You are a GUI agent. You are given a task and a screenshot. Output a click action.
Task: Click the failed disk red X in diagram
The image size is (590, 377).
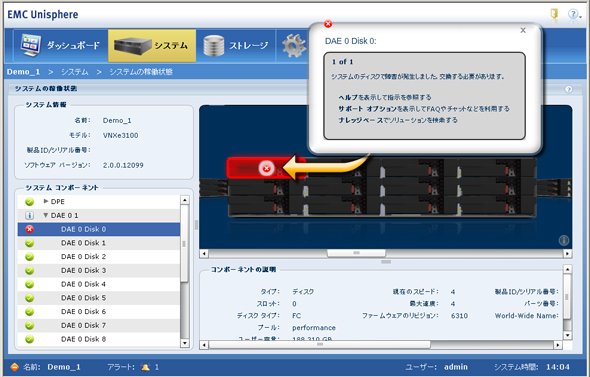pyautogui.click(x=266, y=168)
